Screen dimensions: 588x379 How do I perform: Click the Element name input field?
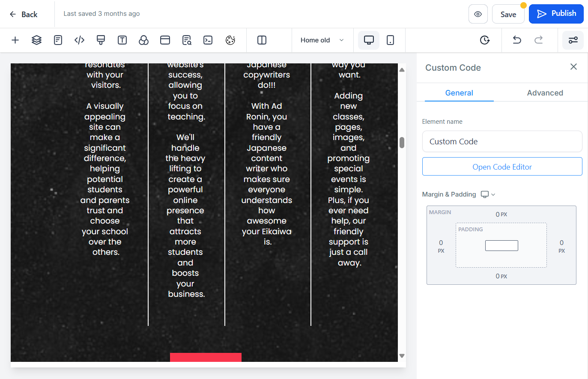click(502, 141)
